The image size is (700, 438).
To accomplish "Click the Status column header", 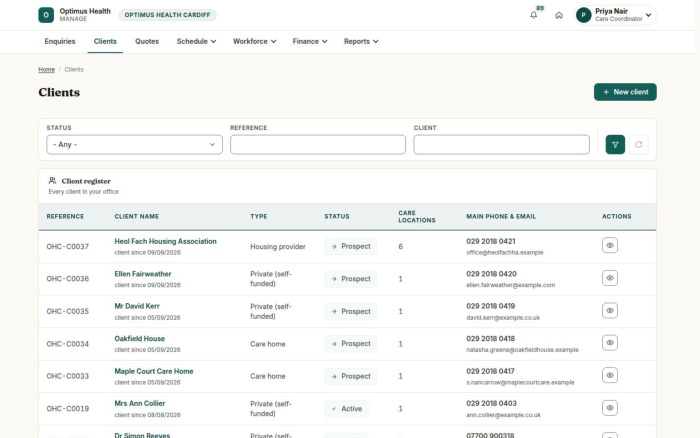I will point(337,217).
